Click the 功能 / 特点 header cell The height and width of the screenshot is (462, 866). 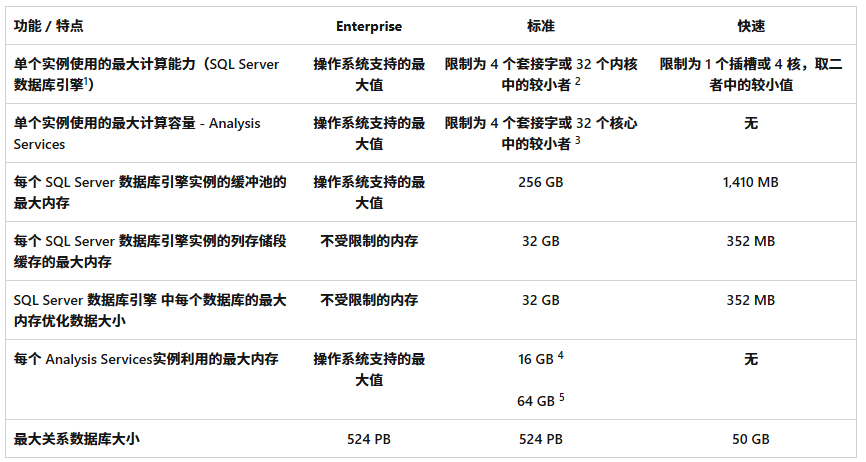click(48, 26)
